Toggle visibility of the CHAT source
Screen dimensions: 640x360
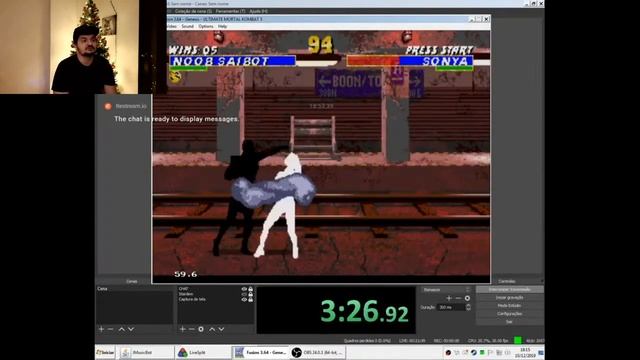[x=244, y=289]
